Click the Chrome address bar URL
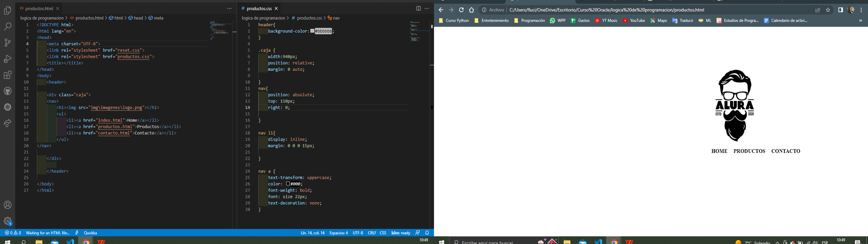 [607, 10]
